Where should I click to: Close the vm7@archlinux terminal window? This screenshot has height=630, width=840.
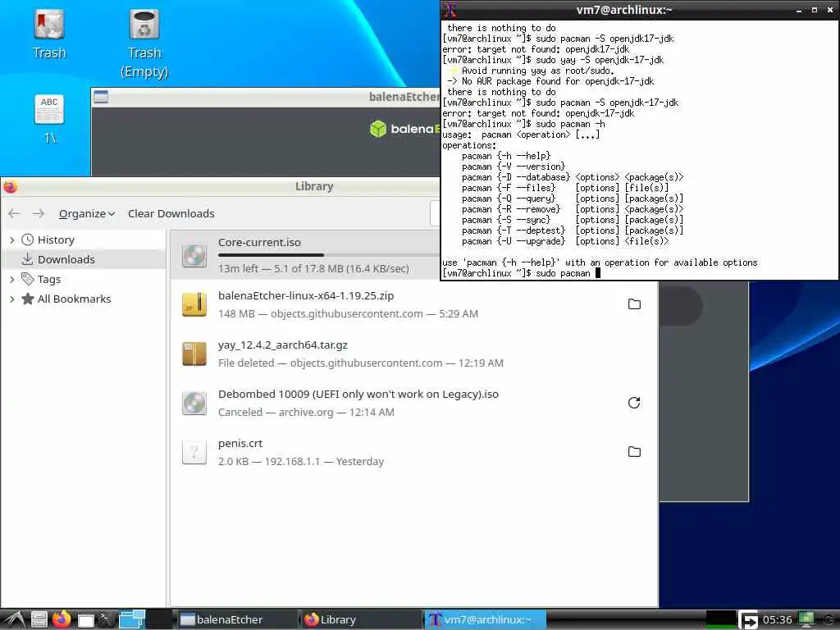tap(830, 10)
